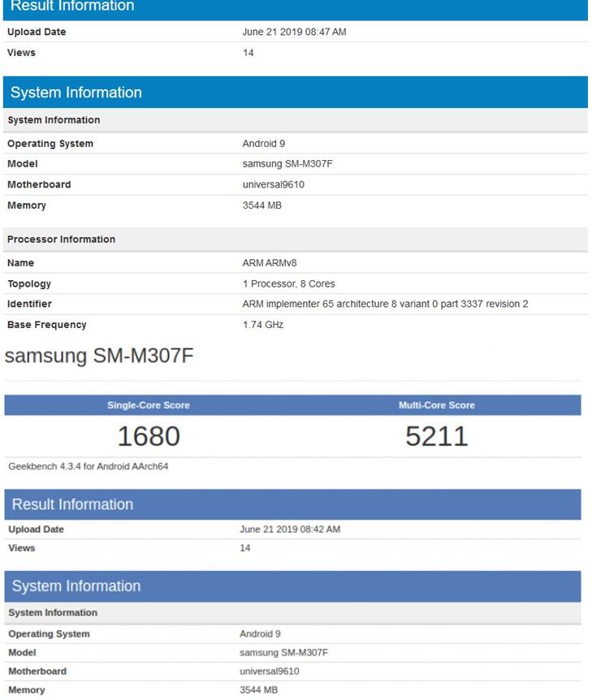
Task: Click the lower System Information section header
Action: point(76,585)
